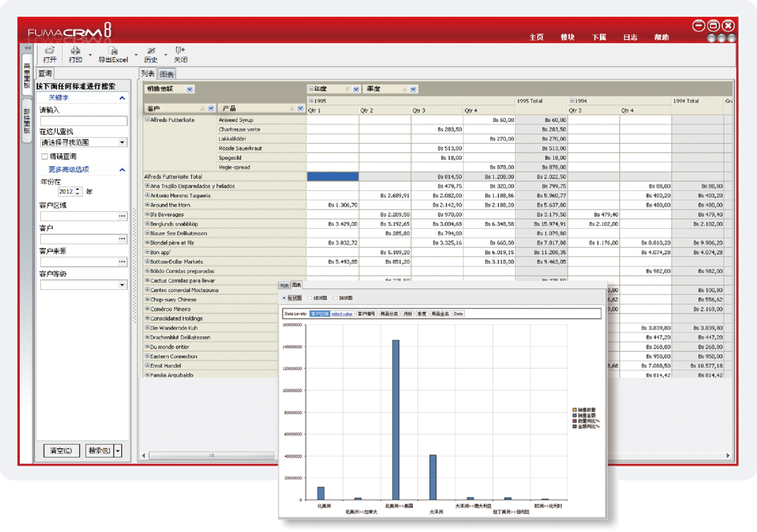Image resolution: width=757 pixels, height=532 pixels.
Task: Open the 客户 column filter dropdown
Action: tap(211, 108)
